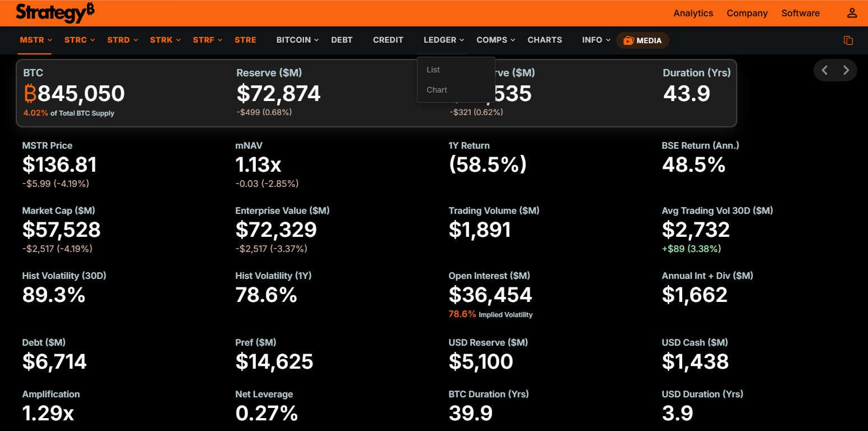Open the Software link

[801, 13]
